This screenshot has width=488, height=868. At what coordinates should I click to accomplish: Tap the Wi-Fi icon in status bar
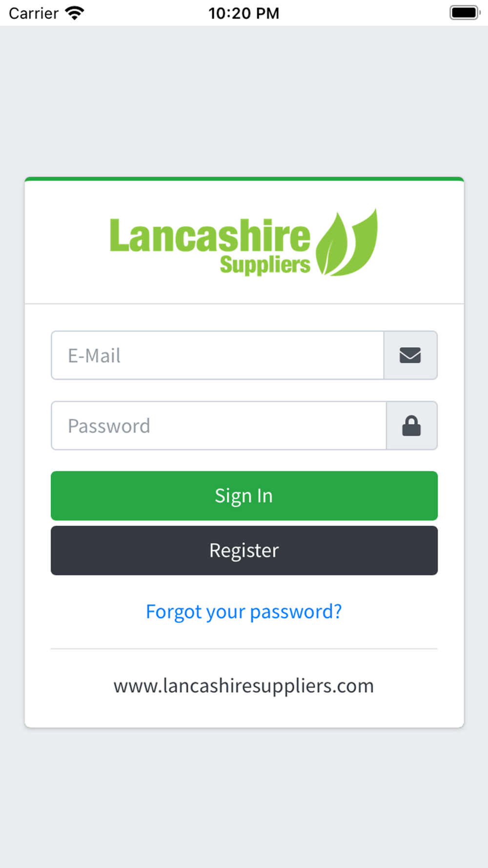(x=75, y=13)
